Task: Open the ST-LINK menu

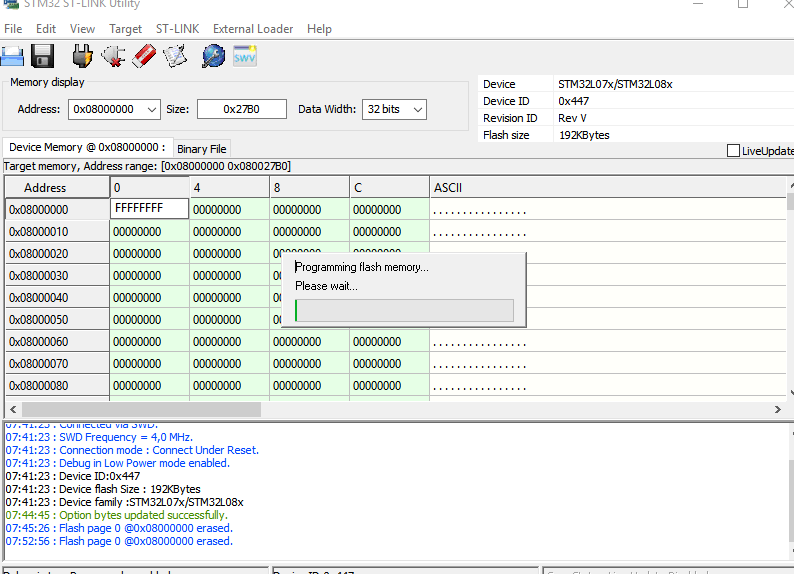Action: [x=177, y=29]
